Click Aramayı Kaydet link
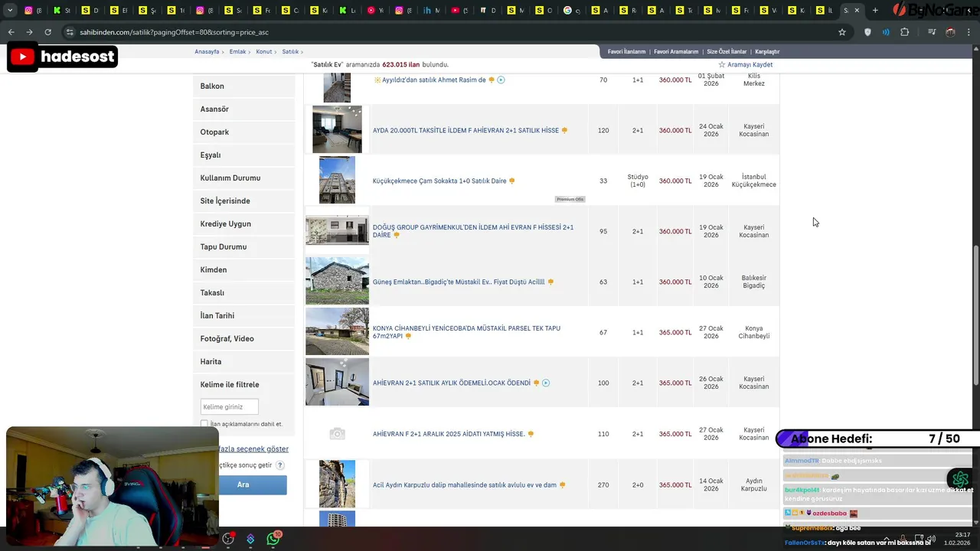The width and height of the screenshot is (980, 551). pos(750,65)
